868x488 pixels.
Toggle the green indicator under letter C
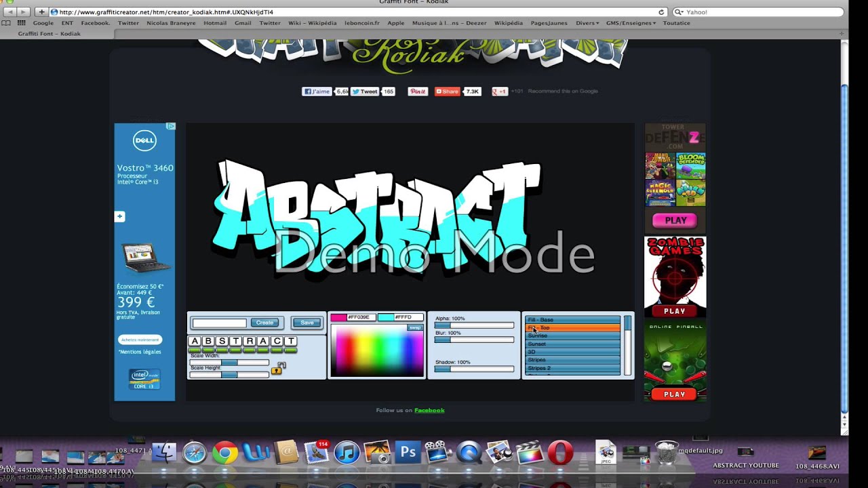[277, 350]
